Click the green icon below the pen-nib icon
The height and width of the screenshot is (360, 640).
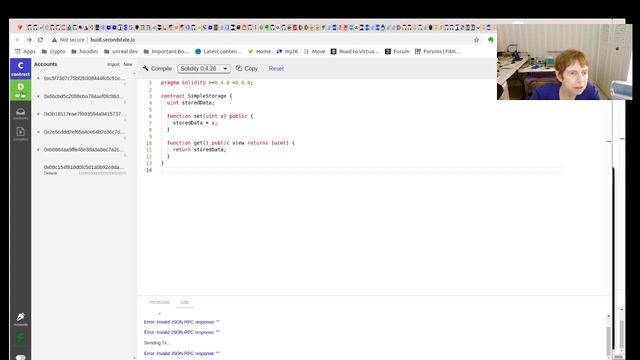[20, 337]
